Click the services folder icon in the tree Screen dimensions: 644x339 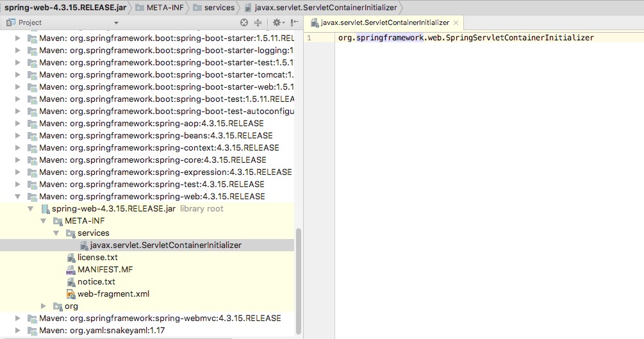(x=70, y=233)
